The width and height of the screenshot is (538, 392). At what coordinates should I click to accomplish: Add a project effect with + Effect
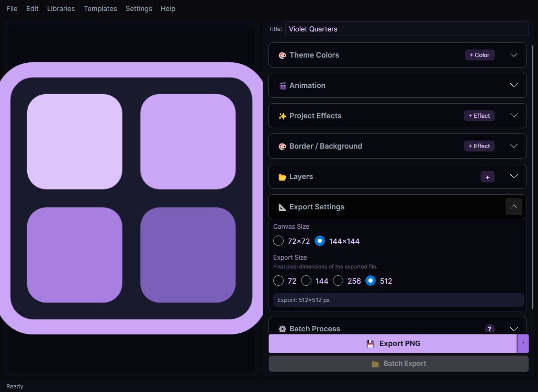point(479,116)
